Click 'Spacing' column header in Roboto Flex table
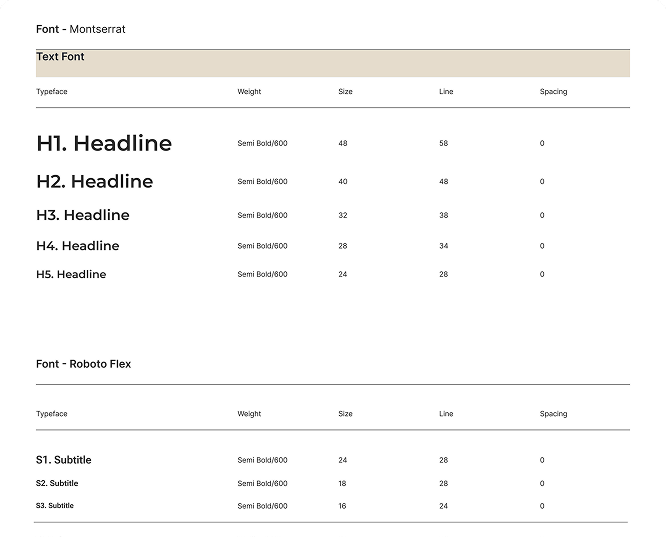 (553, 413)
